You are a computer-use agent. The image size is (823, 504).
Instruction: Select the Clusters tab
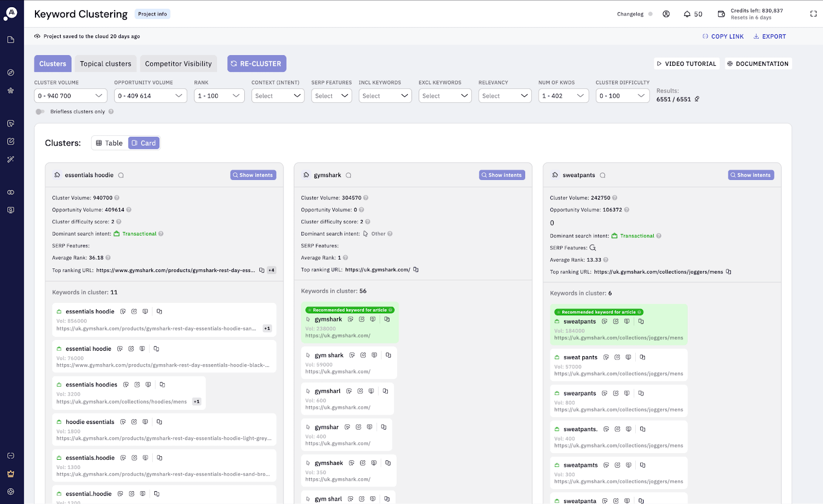click(52, 64)
